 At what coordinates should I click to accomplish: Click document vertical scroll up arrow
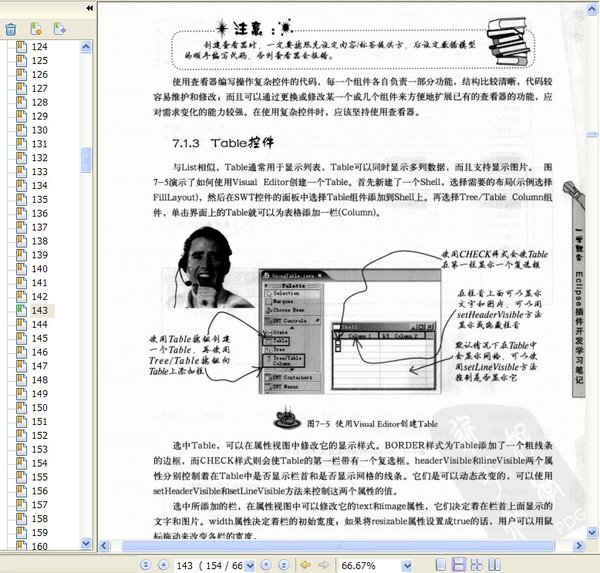[592, 9]
